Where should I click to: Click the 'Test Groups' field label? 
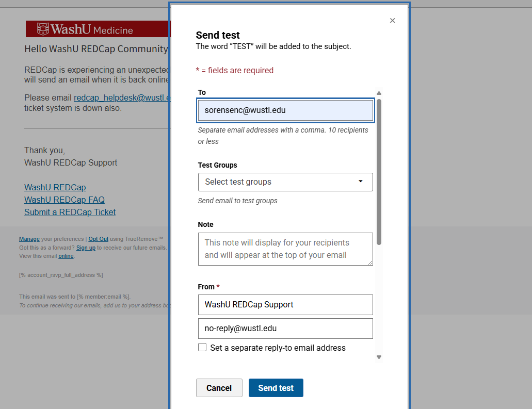coord(217,165)
